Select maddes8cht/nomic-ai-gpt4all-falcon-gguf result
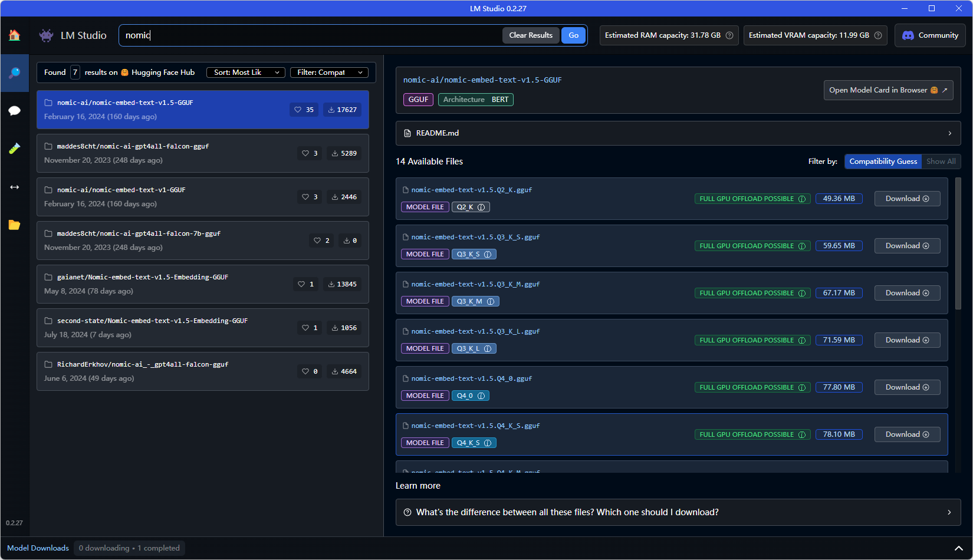Screen dimensions: 973x560 (203, 153)
